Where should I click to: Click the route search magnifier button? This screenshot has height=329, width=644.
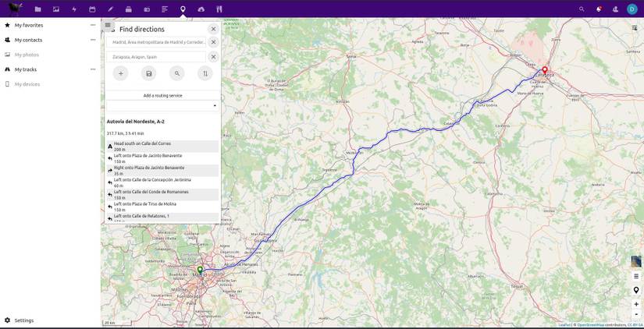(177, 73)
